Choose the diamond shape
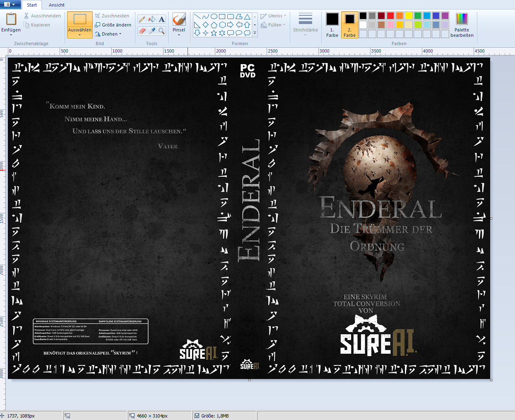The height and width of the screenshot is (420, 515). point(206,25)
